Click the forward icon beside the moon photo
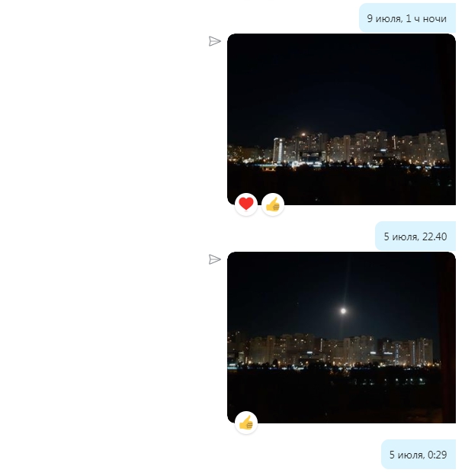The height and width of the screenshot is (476, 465). tap(214, 259)
